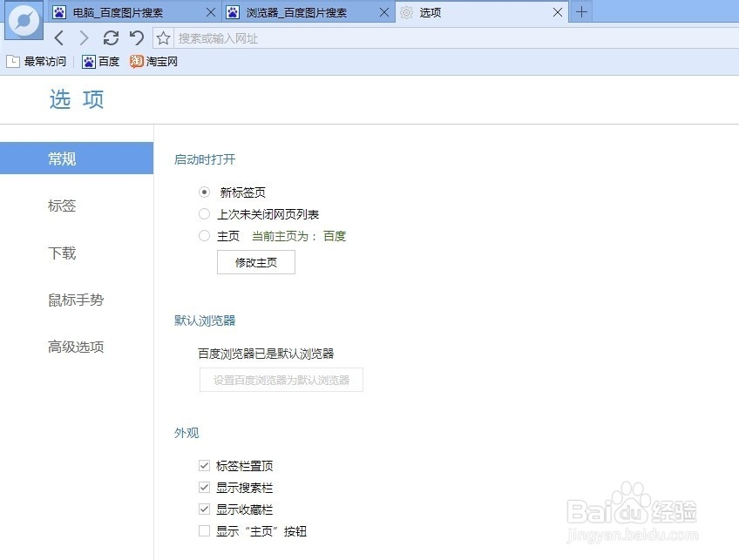739x560 pixels.
Task: Select the 主页 startup radio button
Action: click(204, 235)
